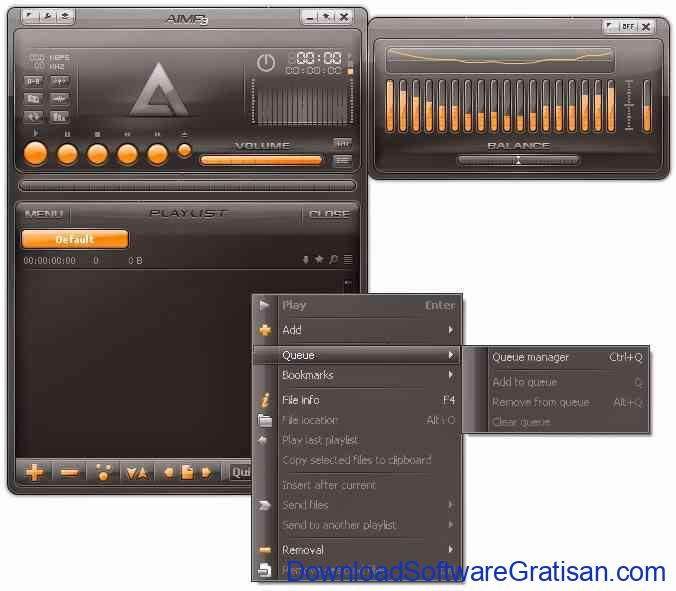676x591 pixels.
Task: Open the playlist MENU button
Action: 44,213
